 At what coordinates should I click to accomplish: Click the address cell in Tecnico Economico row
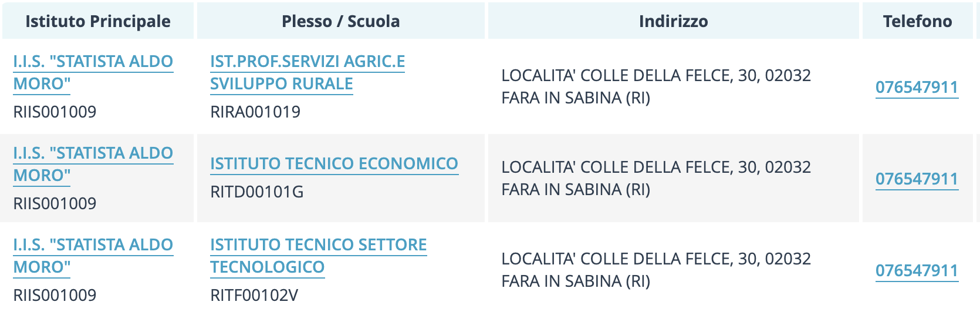674,178
